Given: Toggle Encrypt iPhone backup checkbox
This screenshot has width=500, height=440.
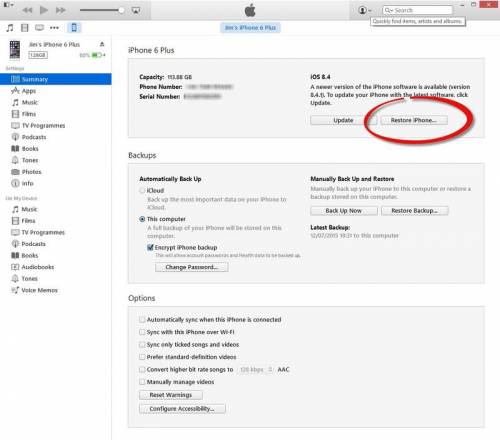Looking at the screenshot, I should 150,247.
